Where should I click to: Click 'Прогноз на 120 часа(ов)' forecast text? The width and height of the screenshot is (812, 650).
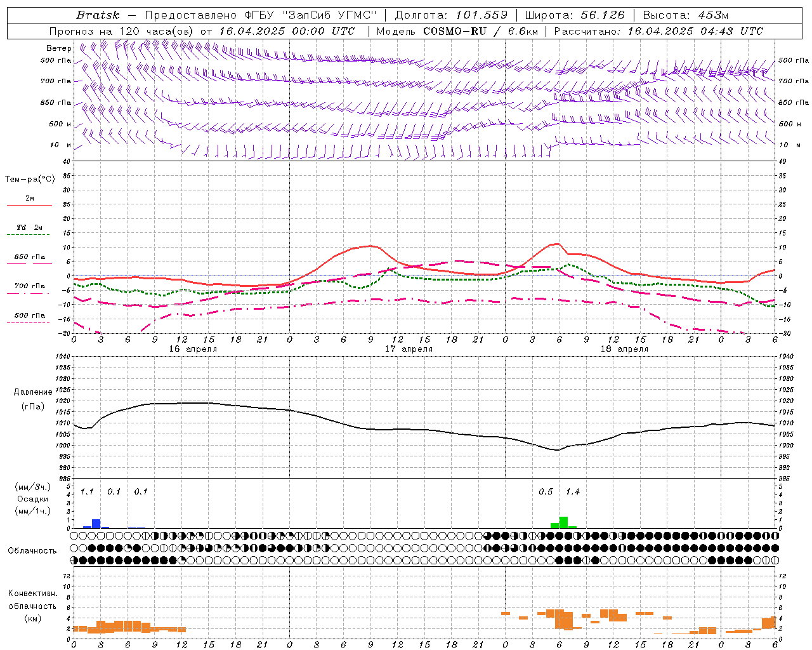pos(122,31)
